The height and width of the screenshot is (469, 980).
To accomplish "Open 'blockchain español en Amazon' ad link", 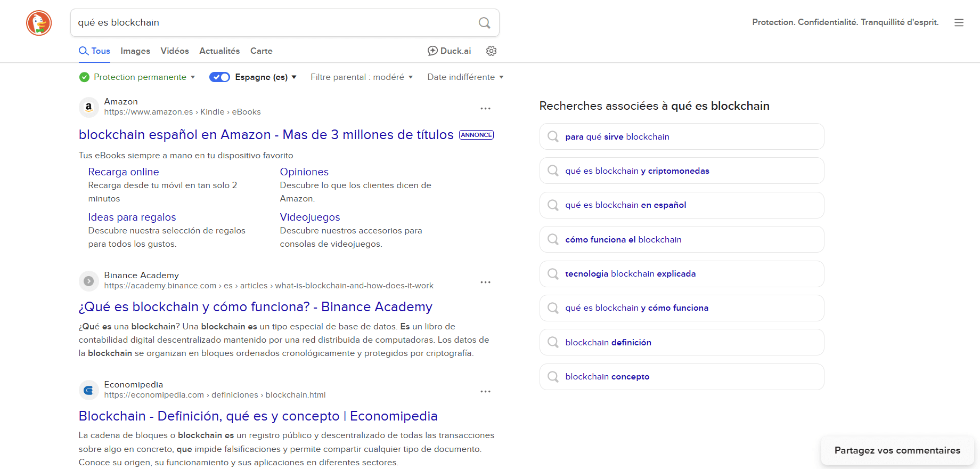I will point(266,135).
